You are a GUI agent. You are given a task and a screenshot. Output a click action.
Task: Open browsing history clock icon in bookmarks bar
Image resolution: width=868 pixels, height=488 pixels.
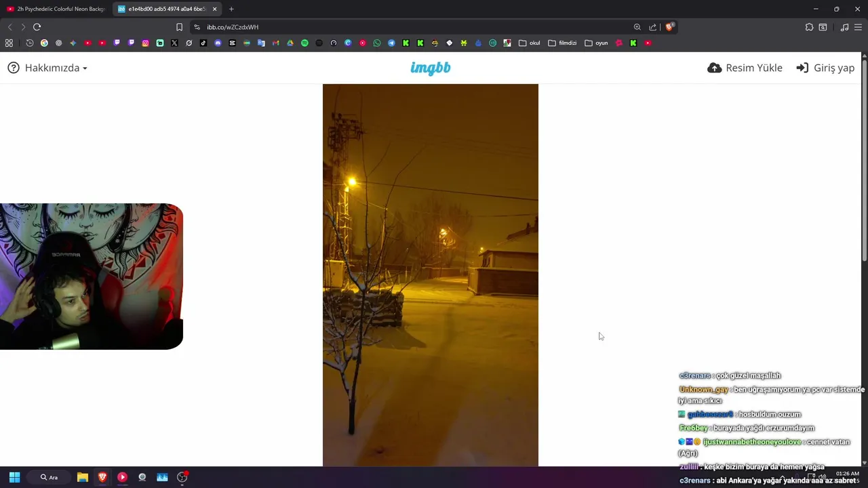tap(30, 43)
